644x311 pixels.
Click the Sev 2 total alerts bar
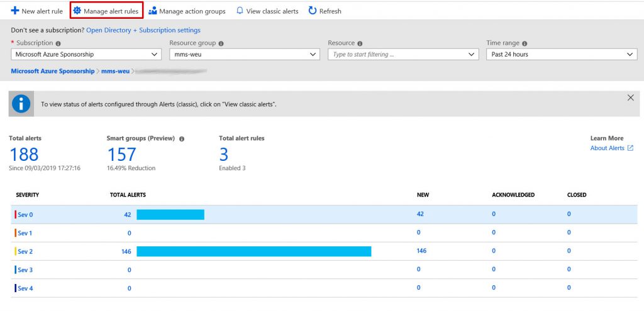(254, 251)
